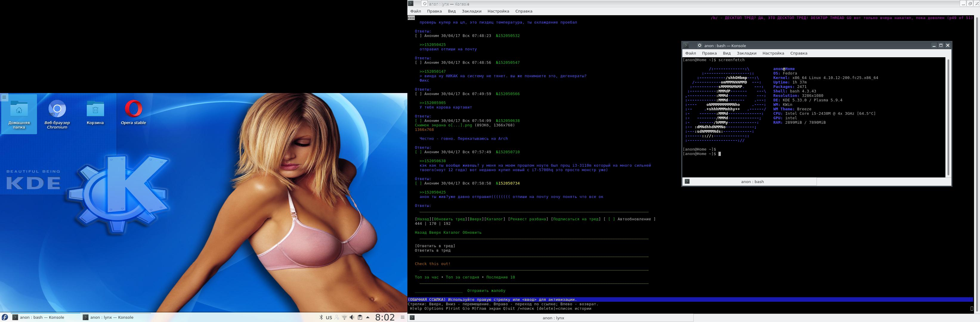This screenshot has height=322, width=980.
Task: Click input field left of 'Отправить жалобу'
Action: (439, 290)
